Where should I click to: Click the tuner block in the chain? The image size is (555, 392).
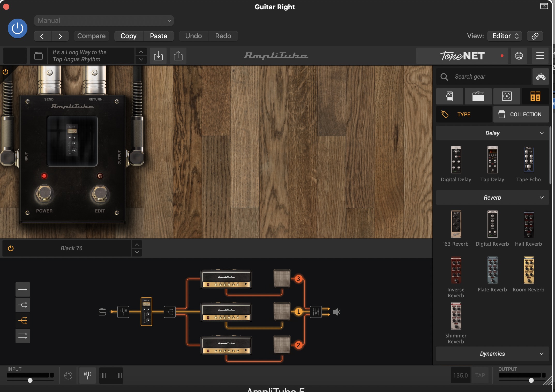(x=123, y=312)
